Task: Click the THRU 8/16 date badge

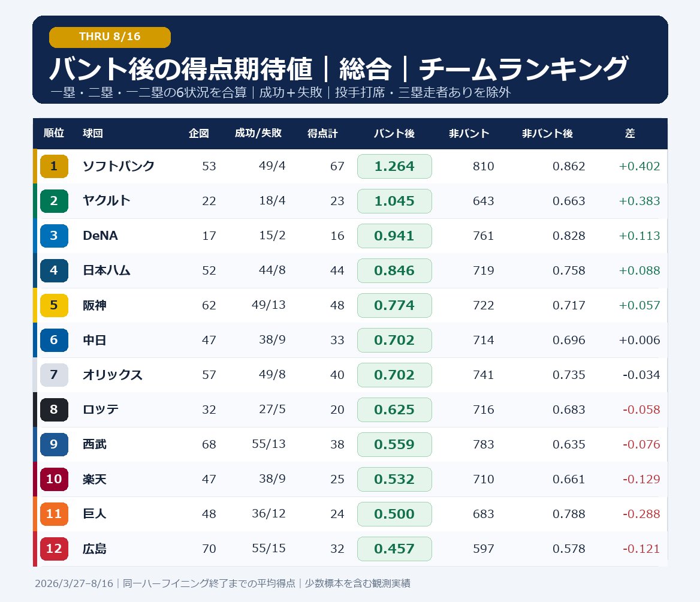Action: (110, 37)
